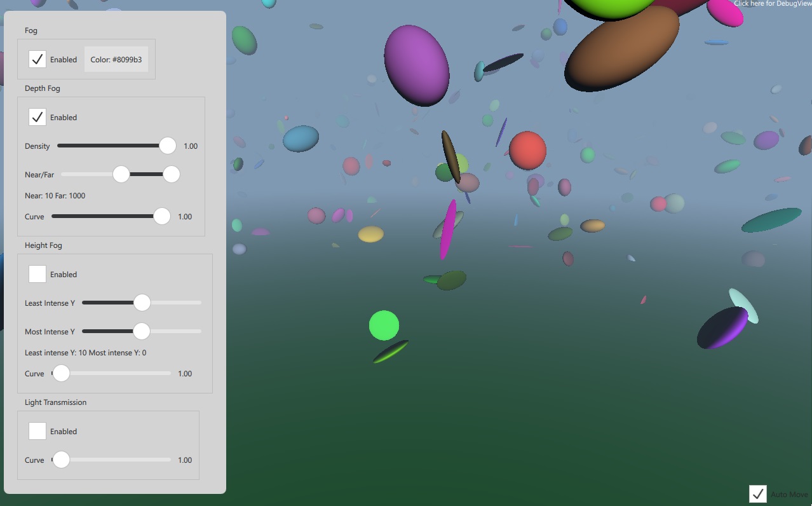The width and height of the screenshot is (812, 506).
Task: Click the Near handle on the Near/Far slider
Action: tap(121, 174)
